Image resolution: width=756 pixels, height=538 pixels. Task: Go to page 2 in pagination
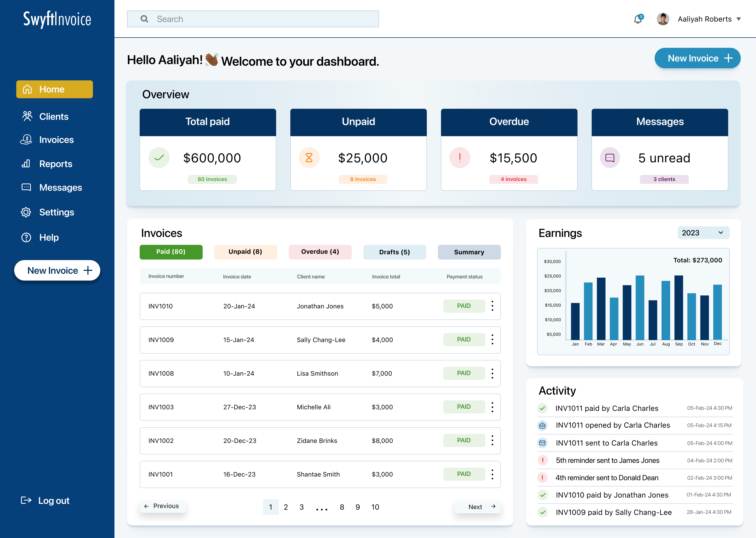coord(286,507)
